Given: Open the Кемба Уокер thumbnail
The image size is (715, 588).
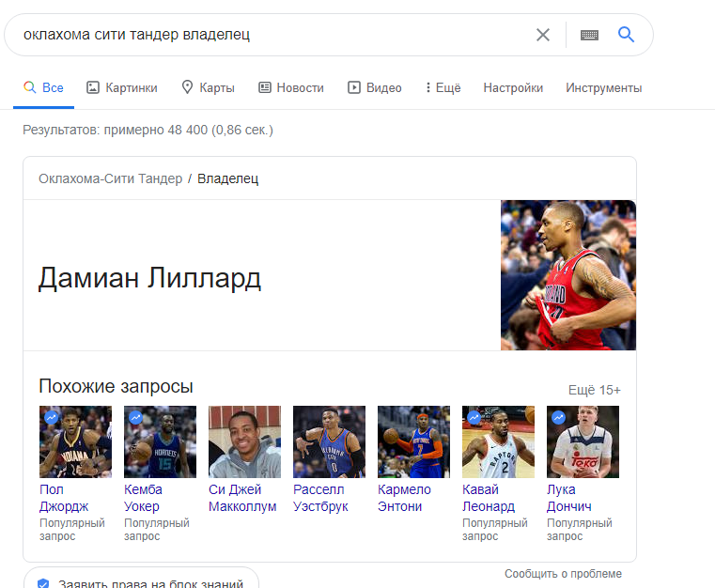Looking at the screenshot, I should (160, 441).
